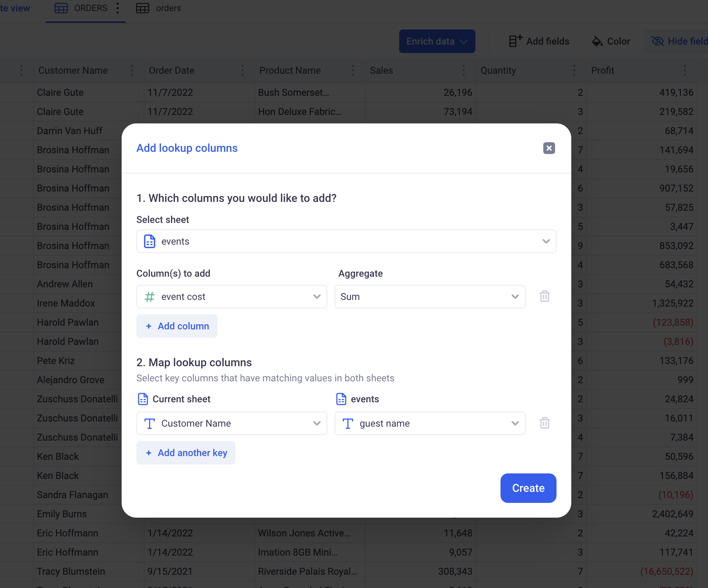Open Sales column options menu
The image size is (708, 588).
tap(463, 70)
